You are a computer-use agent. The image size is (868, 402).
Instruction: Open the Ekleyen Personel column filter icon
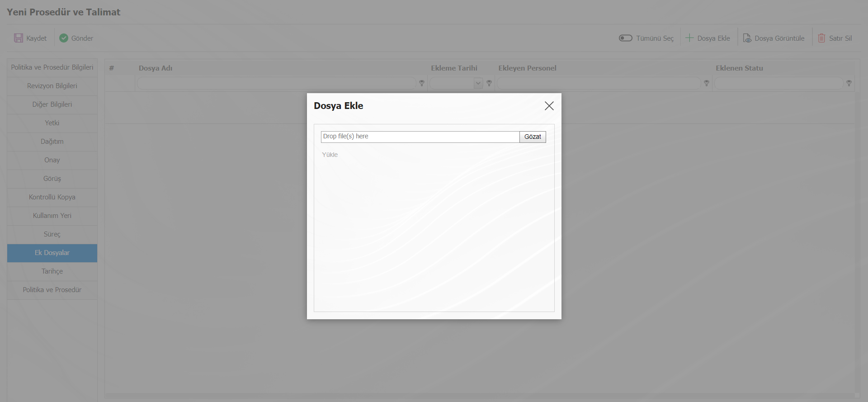[x=707, y=83]
